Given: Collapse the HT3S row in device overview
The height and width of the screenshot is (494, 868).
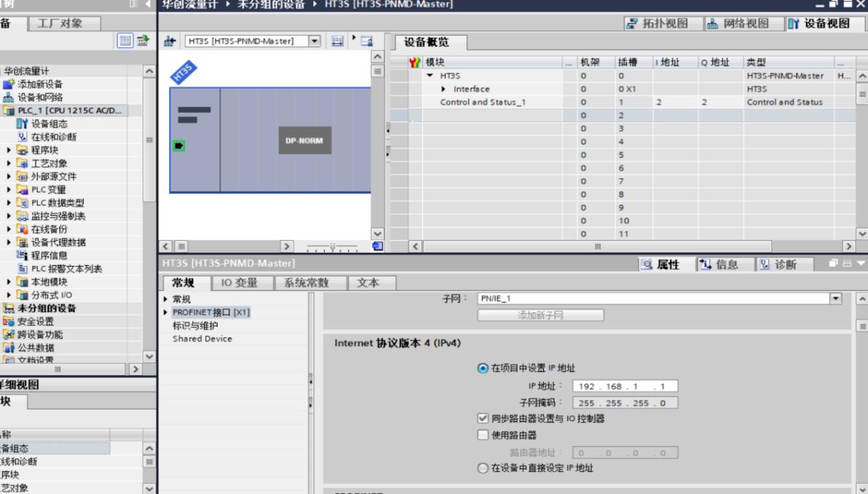Looking at the screenshot, I should click(430, 76).
